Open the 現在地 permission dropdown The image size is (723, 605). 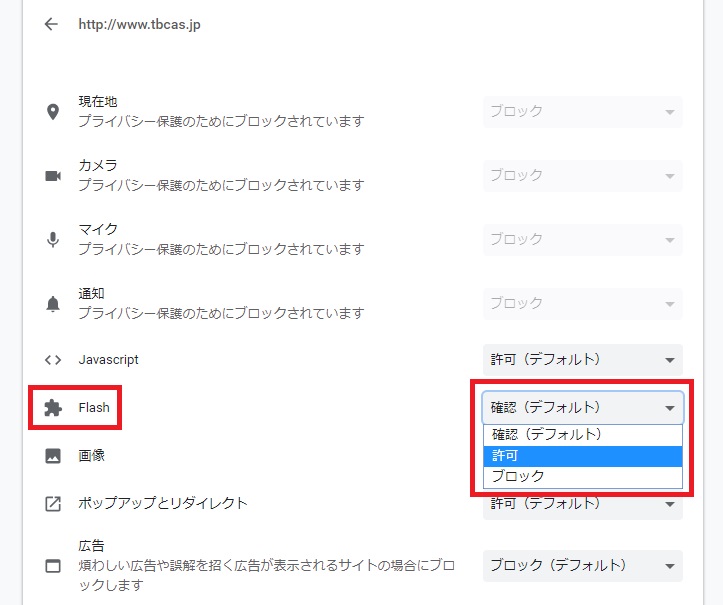tap(583, 112)
